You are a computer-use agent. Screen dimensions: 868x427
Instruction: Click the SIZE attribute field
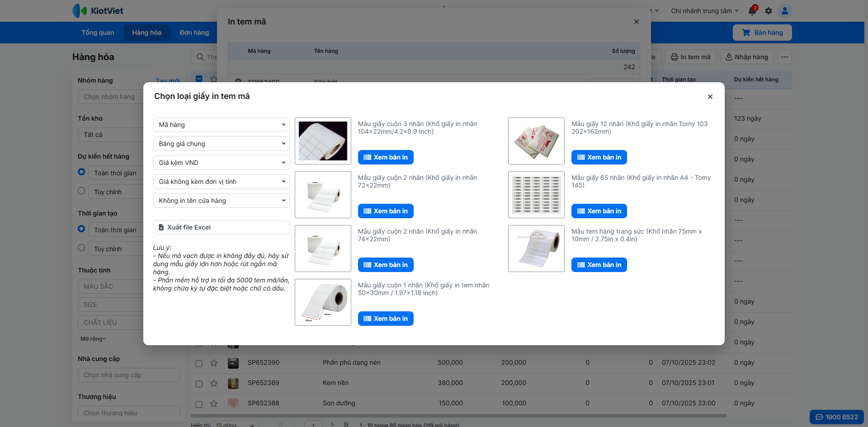pos(111,305)
